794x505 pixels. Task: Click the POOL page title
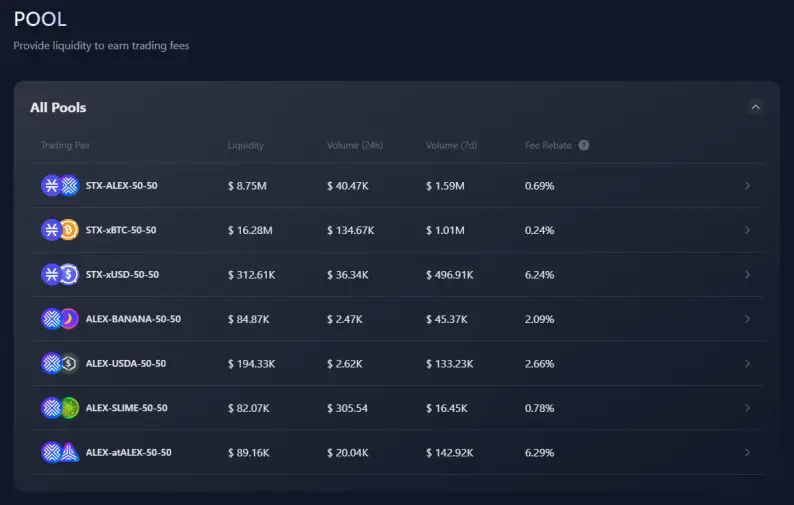(x=40, y=19)
